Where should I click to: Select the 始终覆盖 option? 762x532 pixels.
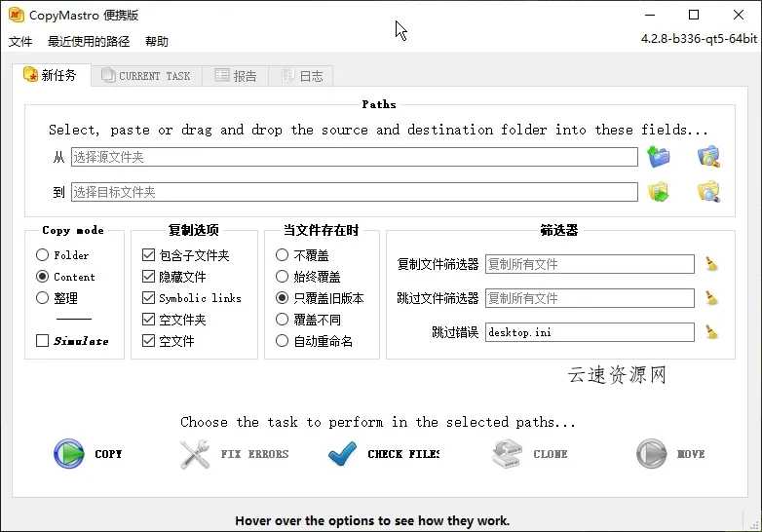click(x=282, y=277)
